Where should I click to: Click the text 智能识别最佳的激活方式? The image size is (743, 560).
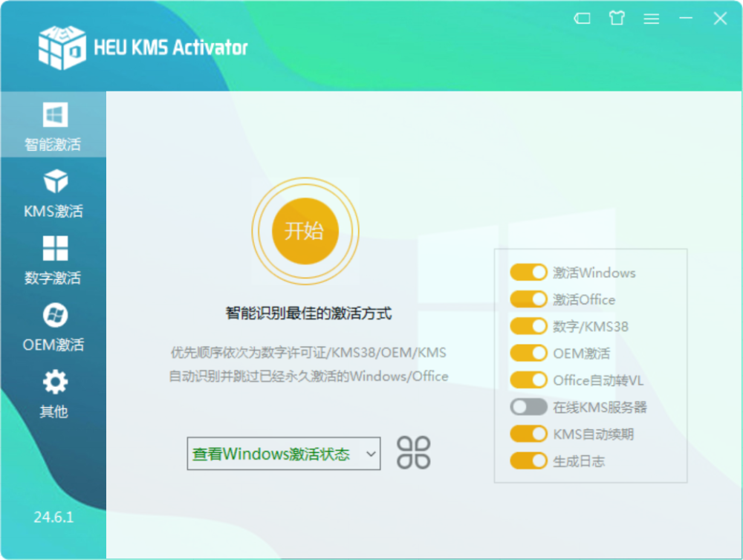coord(308,313)
